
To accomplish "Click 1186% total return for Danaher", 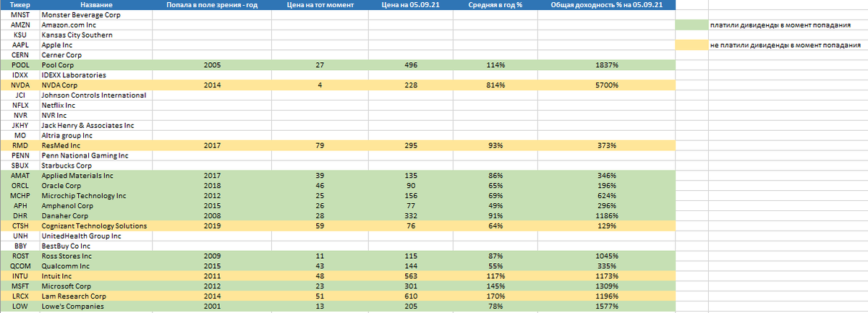I will [x=607, y=216].
